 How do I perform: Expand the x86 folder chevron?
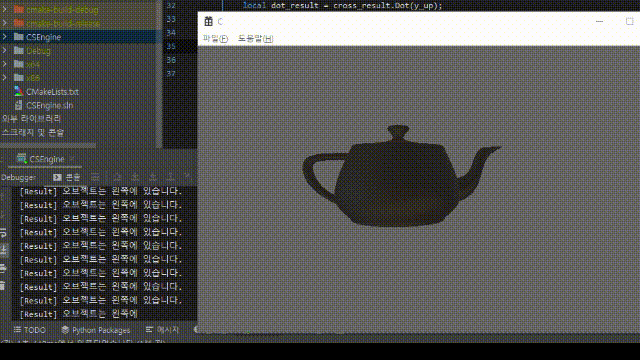coord(4,78)
